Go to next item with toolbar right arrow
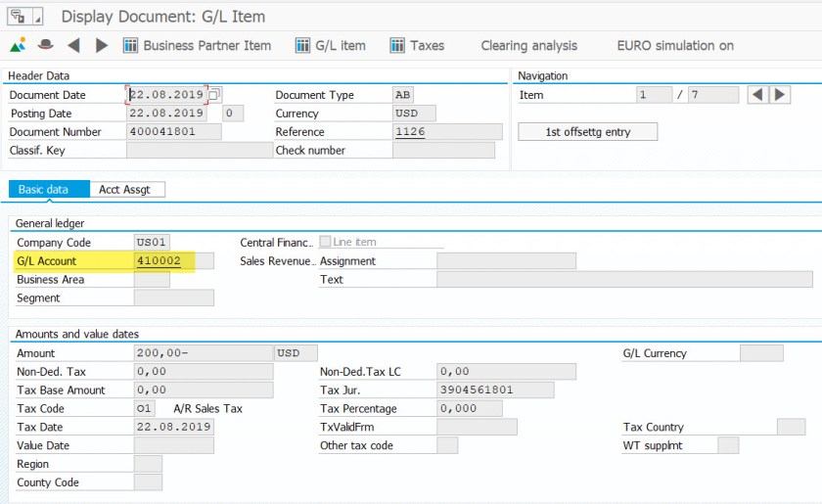Screen dimensions: 822x504 tap(102, 46)
